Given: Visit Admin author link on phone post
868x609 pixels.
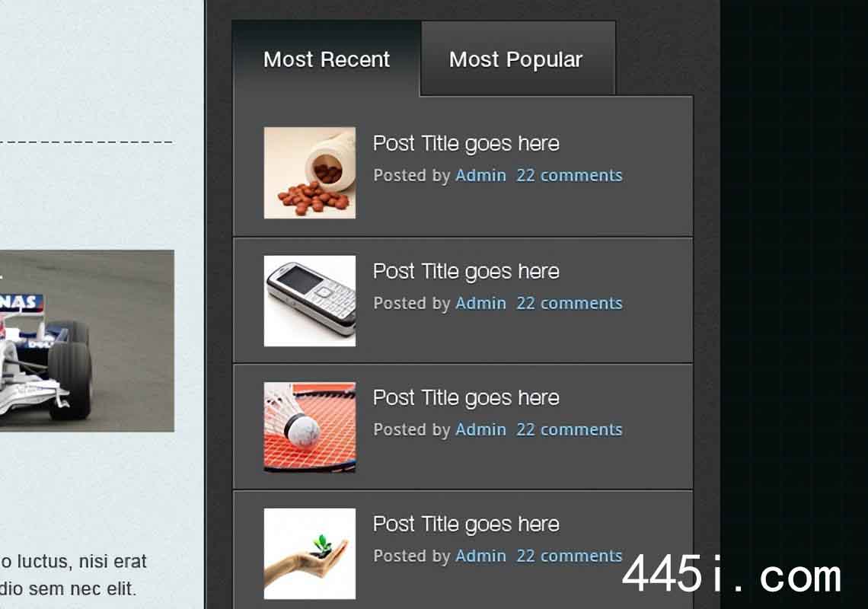Looking at the screenshot, I should click(480, 304).
